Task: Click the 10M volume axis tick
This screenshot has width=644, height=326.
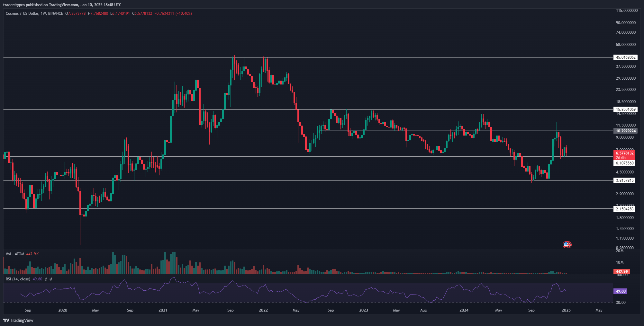Action: tap(620, 263)
